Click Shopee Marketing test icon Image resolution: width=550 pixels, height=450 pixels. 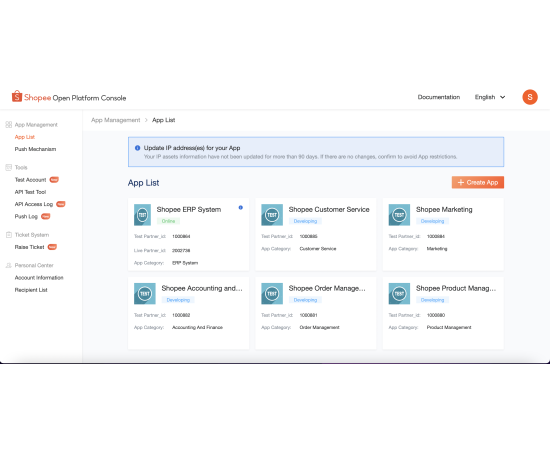click(x=399, y=215)
